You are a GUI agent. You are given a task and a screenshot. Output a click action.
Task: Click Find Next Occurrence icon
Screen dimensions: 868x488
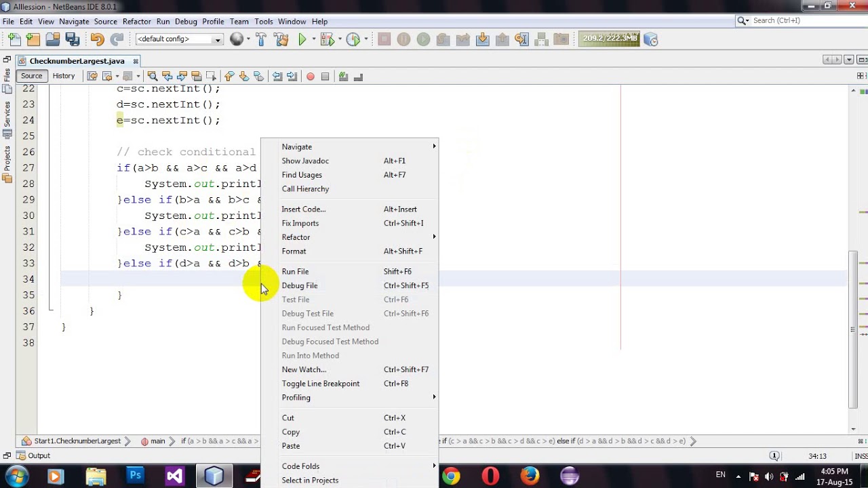(x=182, y=77)
